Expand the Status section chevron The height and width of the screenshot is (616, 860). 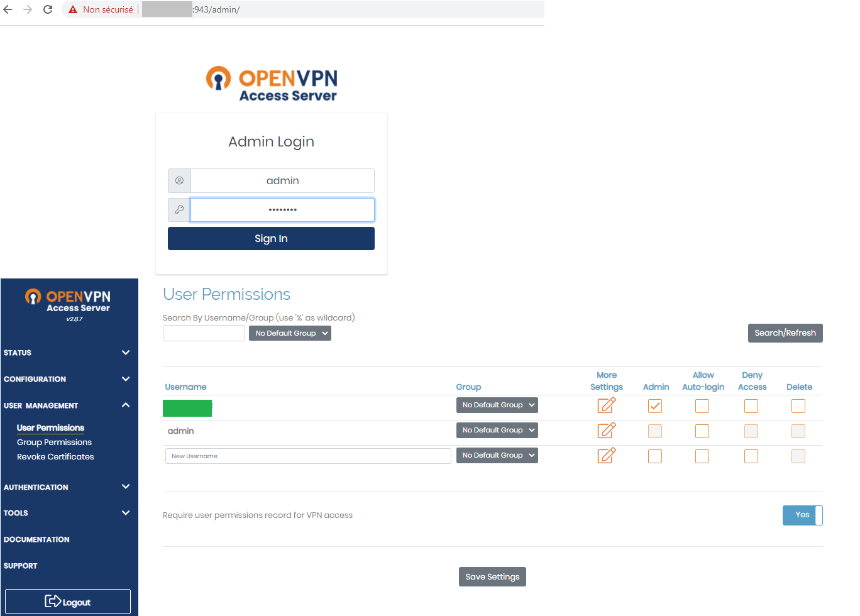pyautogui.click(x=126, y=353)
